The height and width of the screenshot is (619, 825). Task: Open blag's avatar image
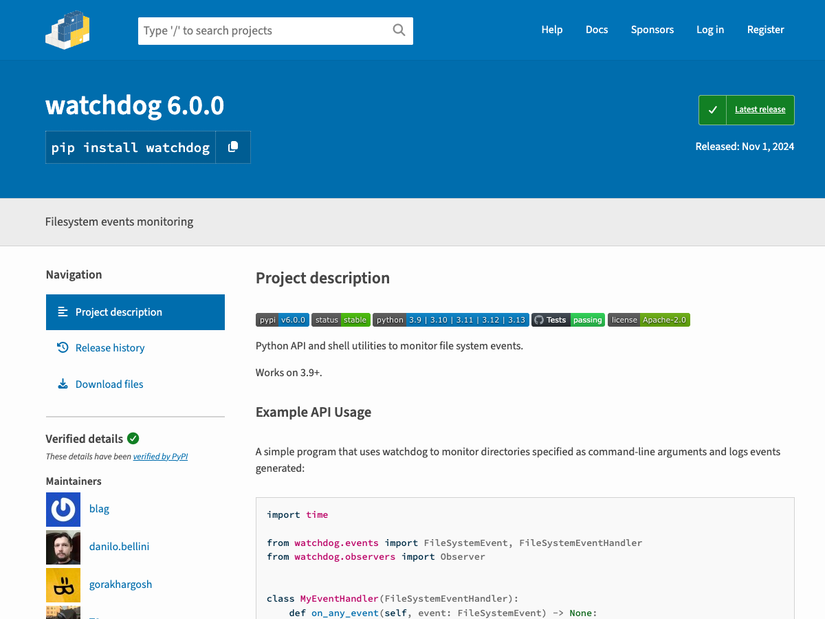[63, 510]
